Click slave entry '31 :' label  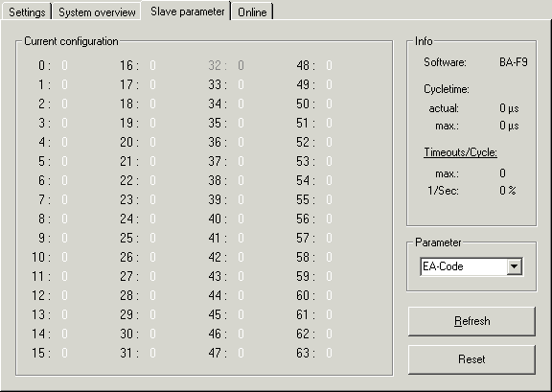(x=129, y=353)
